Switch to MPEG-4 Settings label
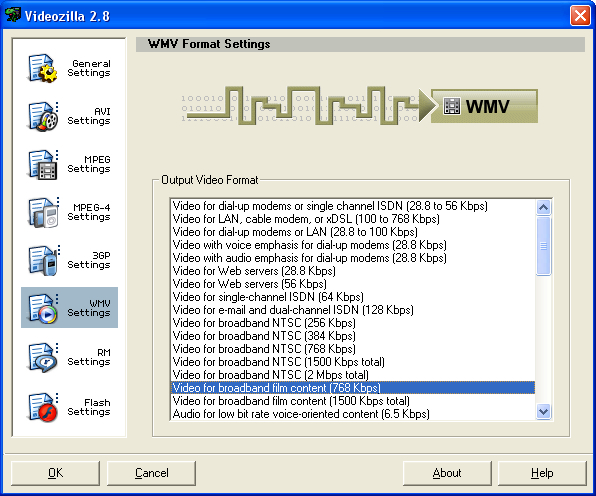The width and height of the screenshot is (596, 496). pos(89,212)
